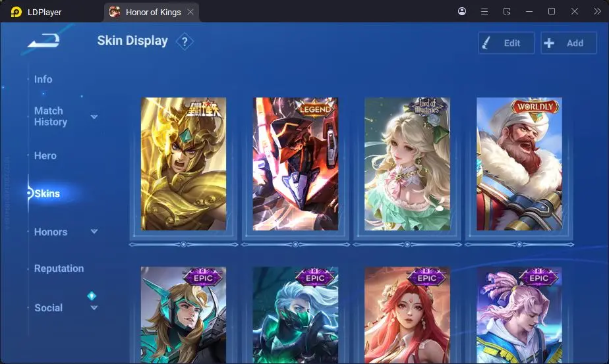
Task: Open the LDPlayer hamburger menu
Action: pyautogui.click(x=484, y=12)
